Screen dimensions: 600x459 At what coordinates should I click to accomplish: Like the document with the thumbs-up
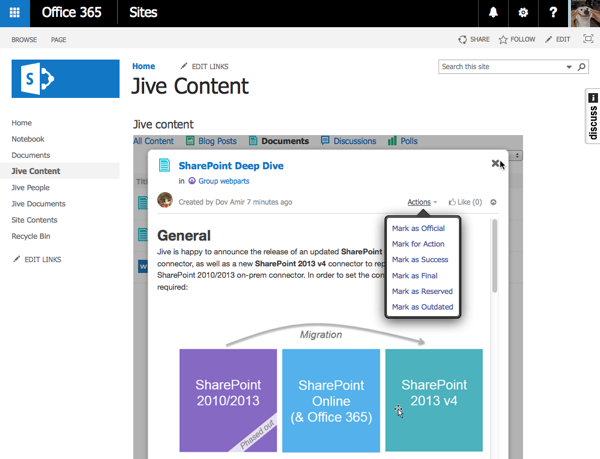[465, 202]
